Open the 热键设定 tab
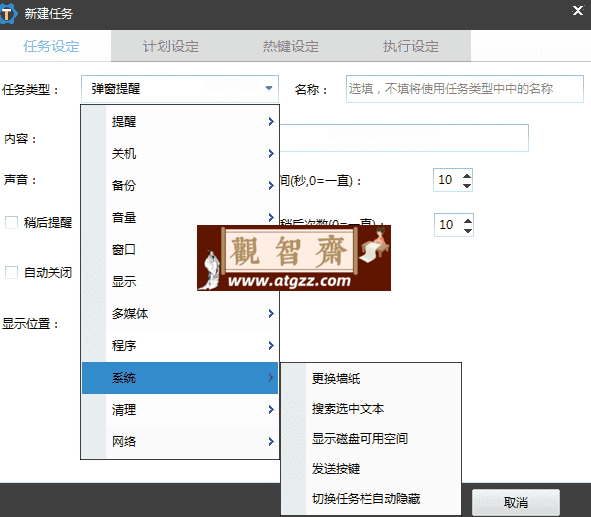Viewport: 591px width, 517px height. click(291, 46)
